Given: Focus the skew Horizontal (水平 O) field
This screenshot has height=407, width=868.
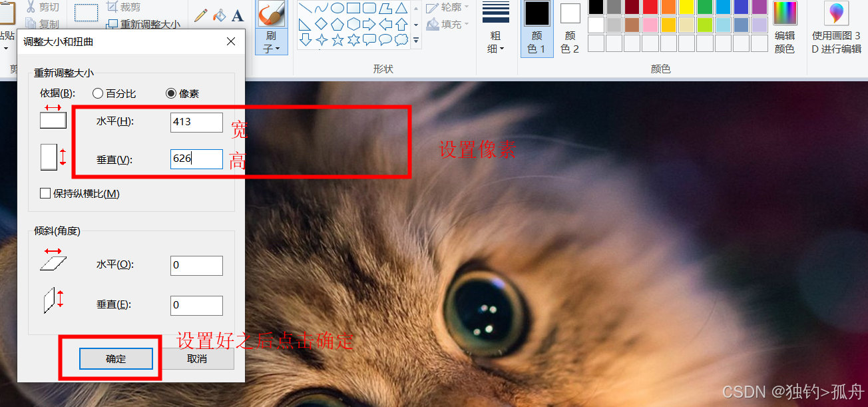Looking at the screenshot, I should [196, 266].
